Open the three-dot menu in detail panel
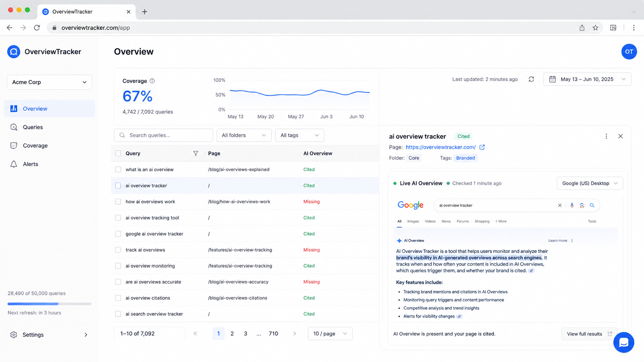 (606, 136)
